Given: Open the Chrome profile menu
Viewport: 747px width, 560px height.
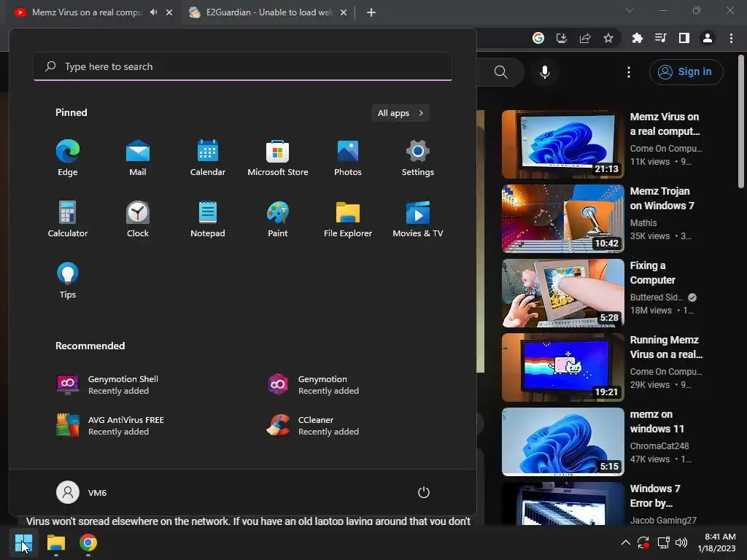Looking at the screenshot, I should pos(708,38).
